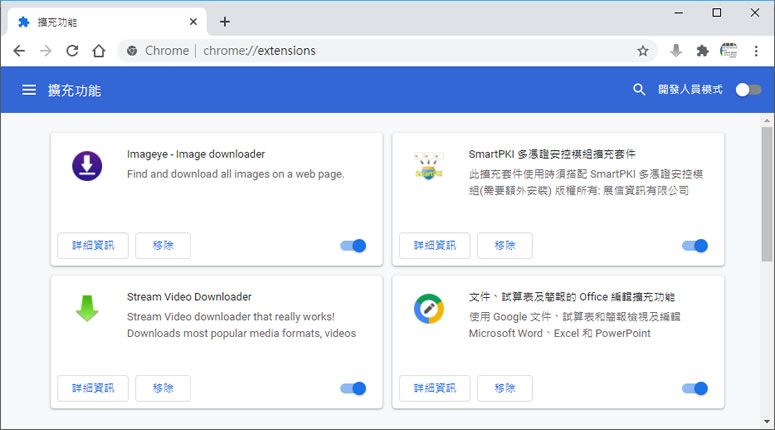
Task: Maximize the Chrome window
Action: point(717,13)
